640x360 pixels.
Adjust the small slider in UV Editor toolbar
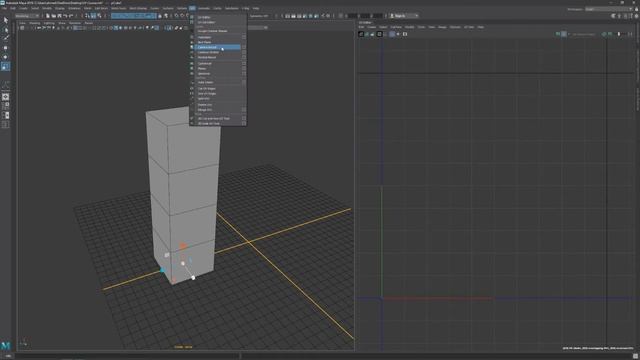(620, 34)
